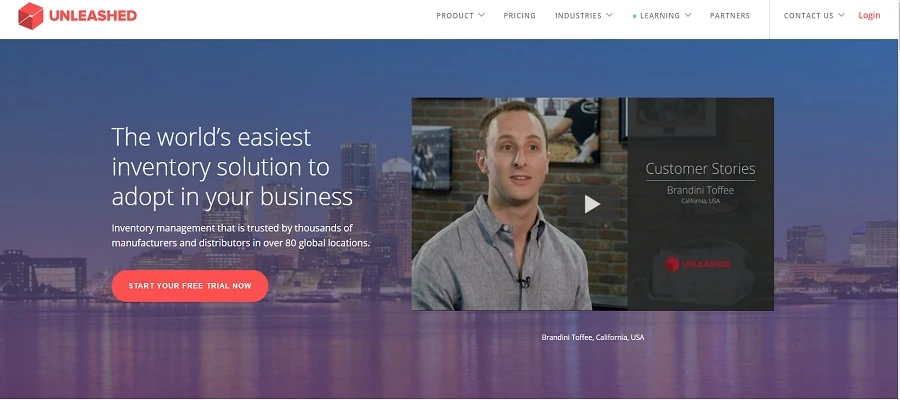
Task: Expand the Industries dropdown chevron
Action: pyautogui.click(x=609, y=15)
